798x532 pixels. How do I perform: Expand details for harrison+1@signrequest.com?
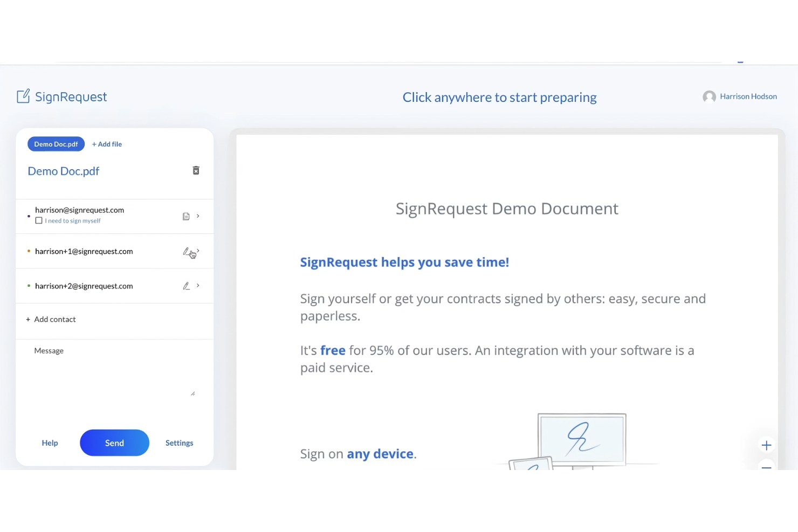click(x=197, y=251)
